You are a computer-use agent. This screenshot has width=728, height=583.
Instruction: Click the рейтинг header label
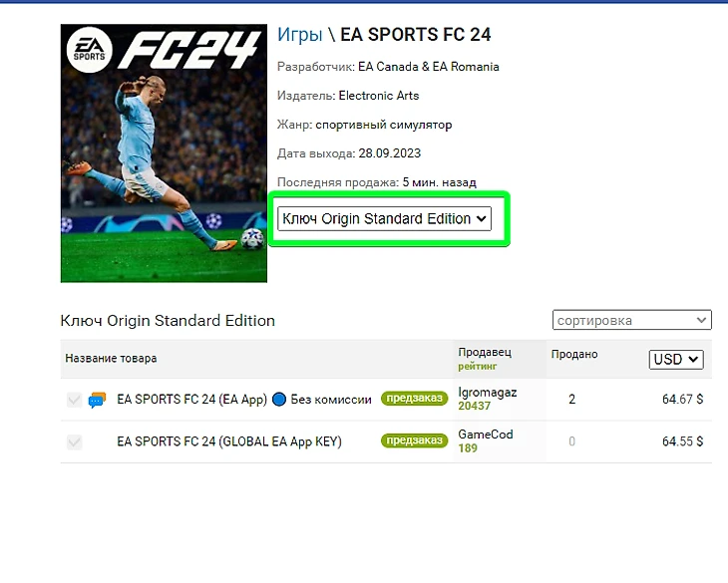(x=478, y=367)
